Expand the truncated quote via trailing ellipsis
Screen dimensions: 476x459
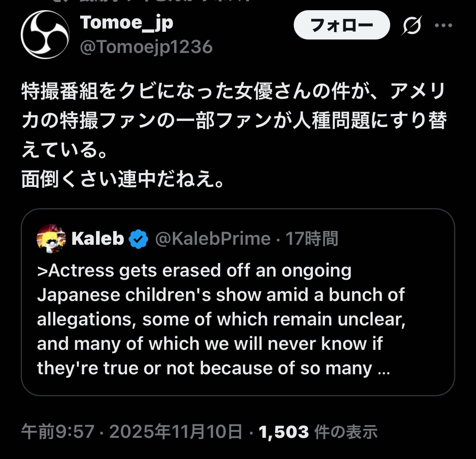(384, 369)
